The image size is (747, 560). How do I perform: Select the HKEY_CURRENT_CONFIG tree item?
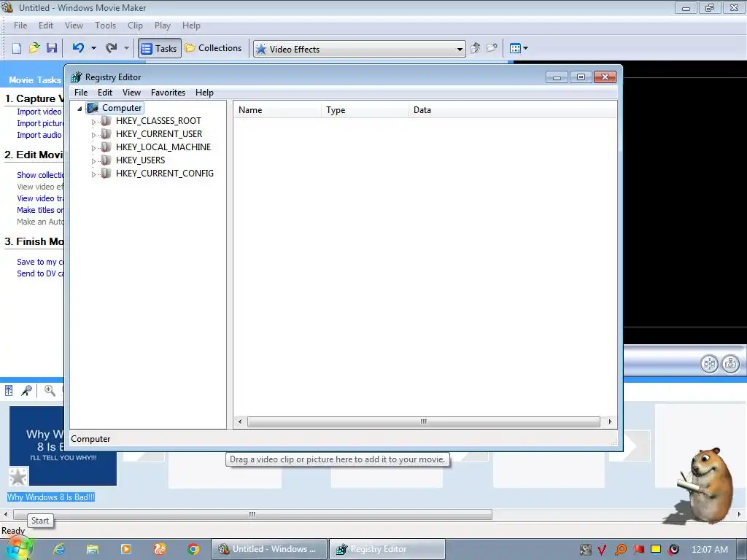tap(165, 174)
